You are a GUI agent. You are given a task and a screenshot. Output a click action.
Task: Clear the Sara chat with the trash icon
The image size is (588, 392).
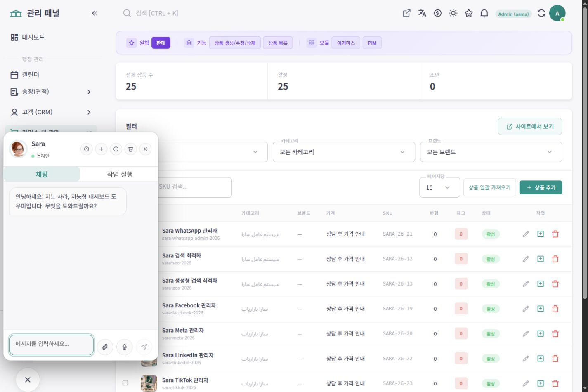point(130,149)
